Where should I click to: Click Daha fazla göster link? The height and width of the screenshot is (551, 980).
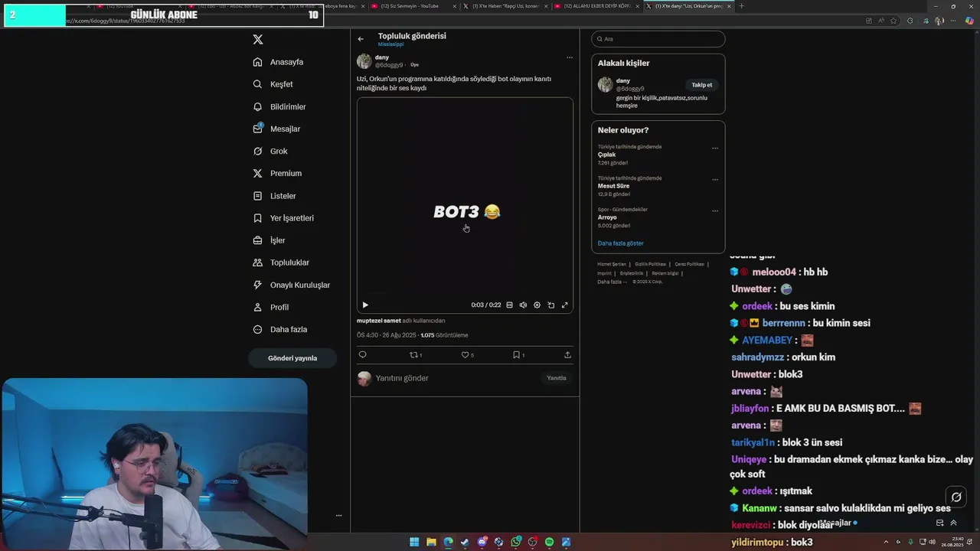click(x=621, y=243)
